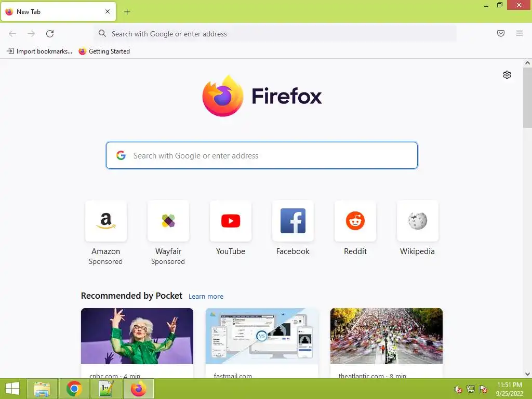532x399 pixels.
Task: Click the forward navigation arrow
Action: point(31,34)
